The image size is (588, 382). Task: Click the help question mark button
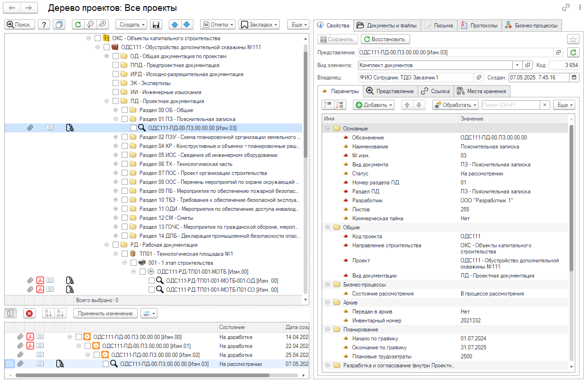pyautogui.click(x=44, y=25)
